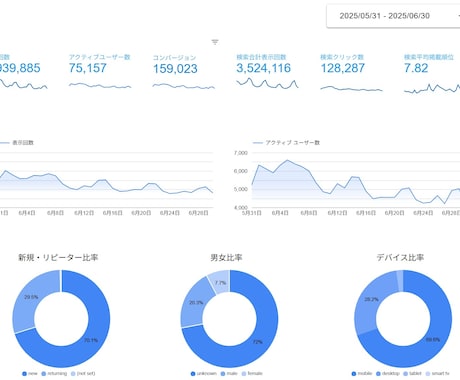Click the filter icon above the scorecards
This screenshot has height=380, width=460.
215,42
